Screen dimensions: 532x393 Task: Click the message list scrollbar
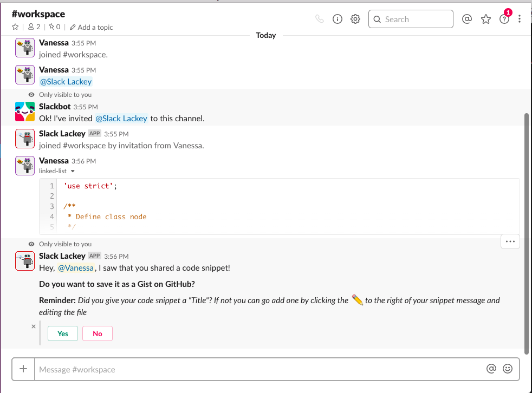pyautogui.click(x=527, y=234)
